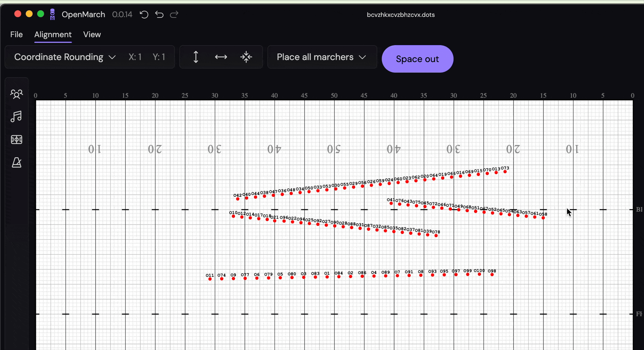The height and width of the screenshot is (350, 644).
Task: Click the OpenMarch logo icon
Action: (x=52, y=14)
